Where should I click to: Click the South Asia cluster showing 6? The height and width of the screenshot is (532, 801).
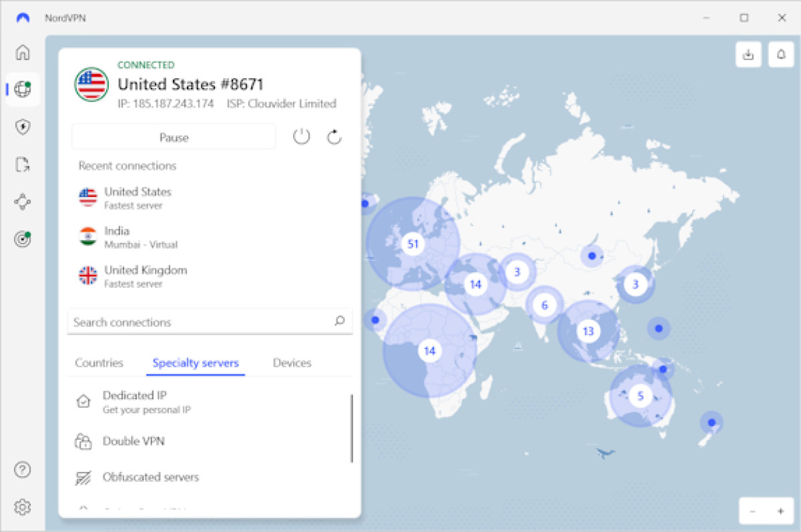(545, 305)
